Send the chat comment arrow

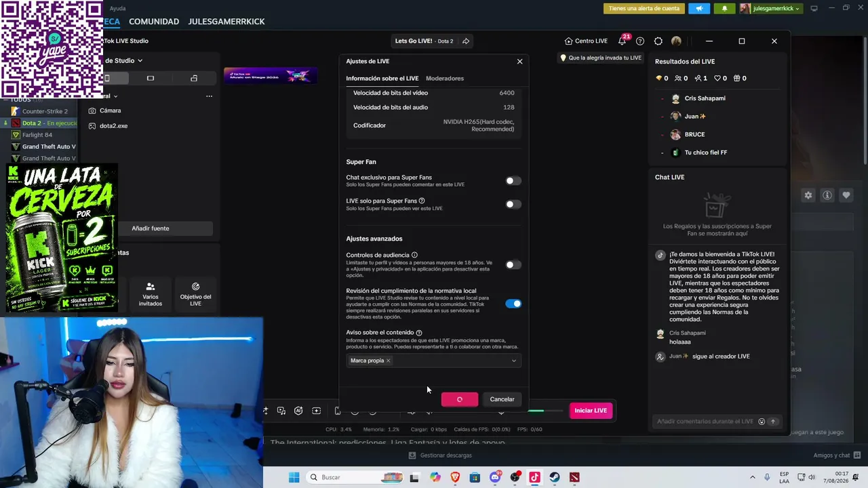click(772, 422)
